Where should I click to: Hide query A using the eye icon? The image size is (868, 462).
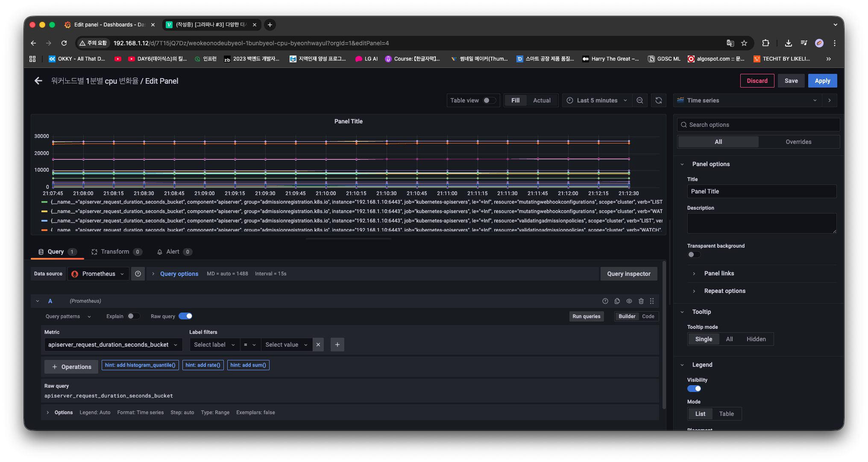pos(629,301)
